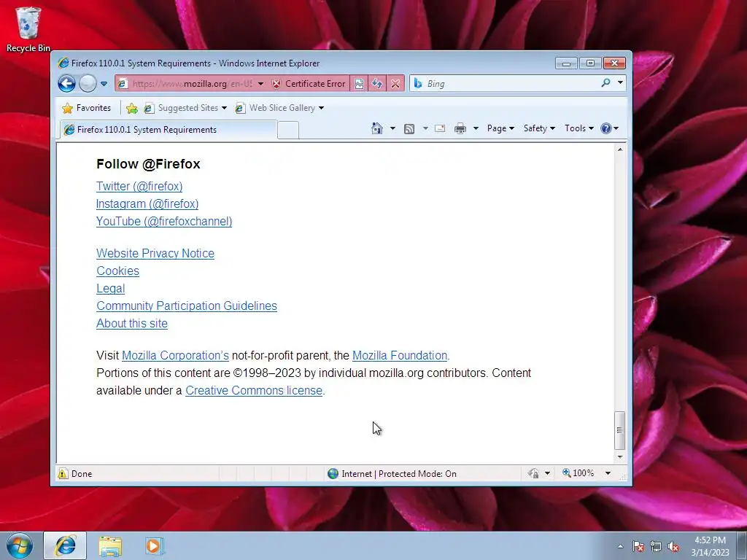Click the Print icon
The width and height of the screenshot is (747, 560).
460,128
